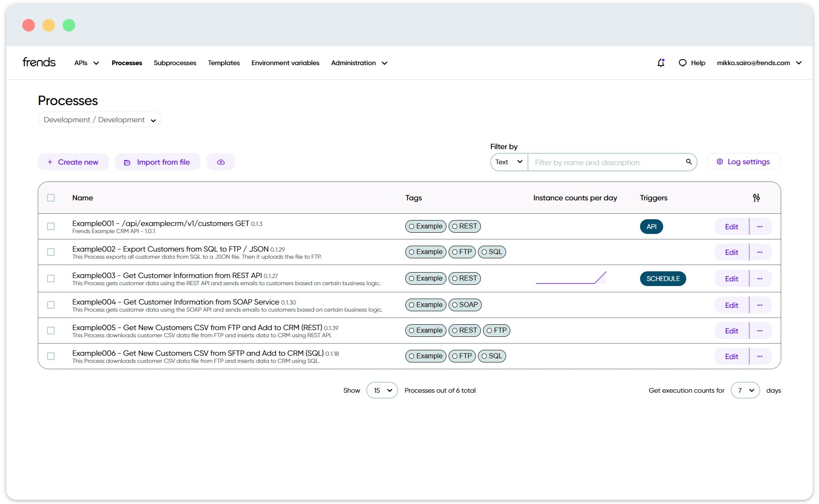This screenshot has width=819, height=504.
Task: Open the Text filter type dropdown
Action: [508, 162]
